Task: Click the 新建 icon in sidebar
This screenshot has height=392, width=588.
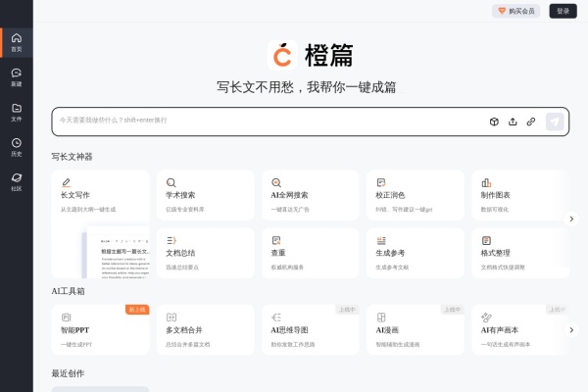Action: (x=16, y=76)
